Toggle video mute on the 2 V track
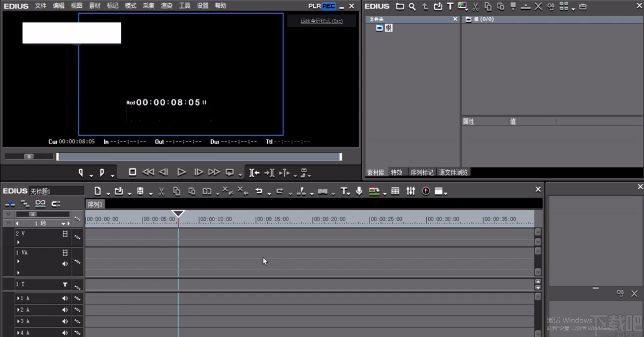This screenshot has width=644, height=337. click(65, 234)
